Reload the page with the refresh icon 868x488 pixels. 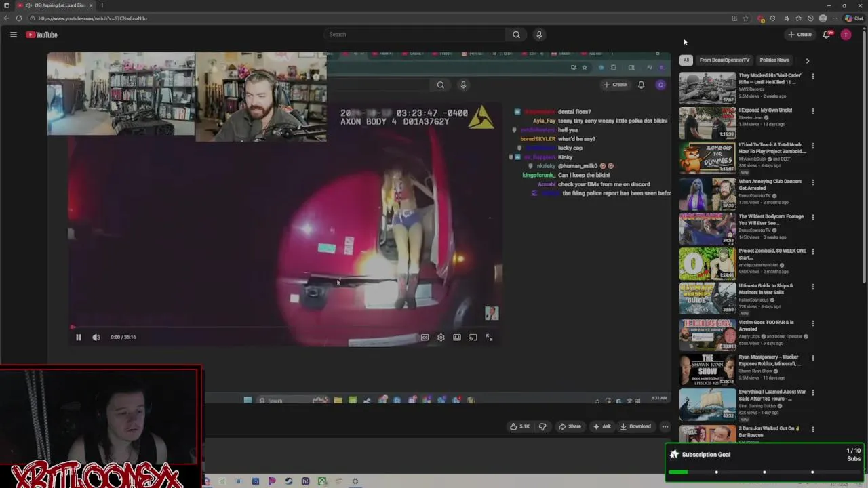coord(19,18)
